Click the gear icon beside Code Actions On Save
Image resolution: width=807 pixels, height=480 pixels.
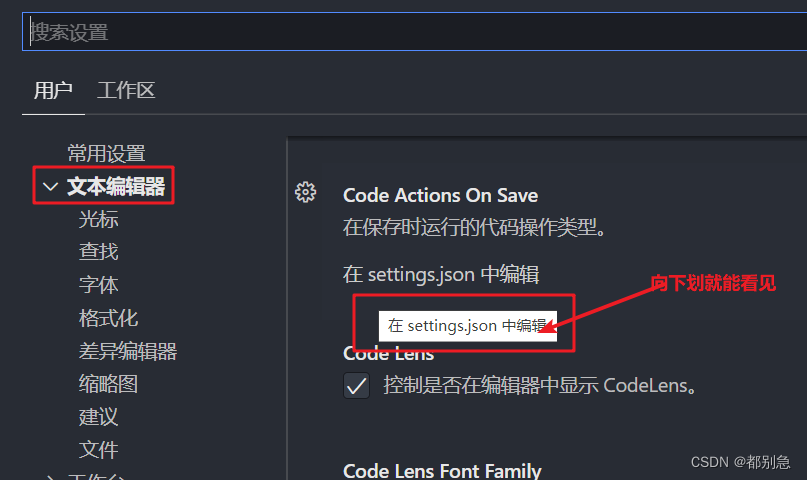305,193
